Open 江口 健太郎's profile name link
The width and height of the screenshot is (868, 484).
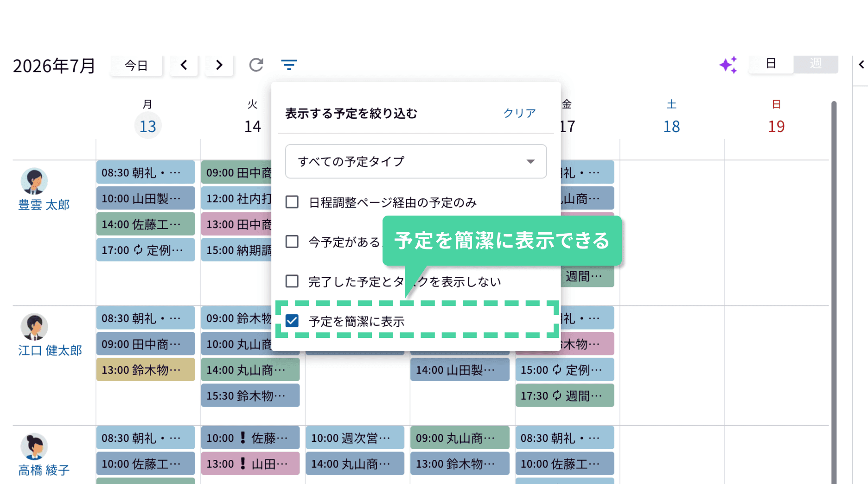pos(50,350)
